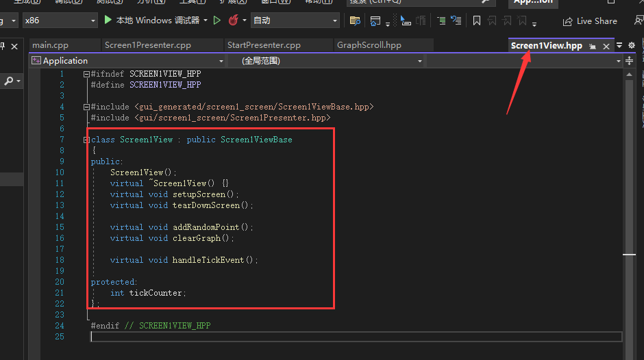The width and height of the screenshot is (644, 360).
Task: Click the Find in Files folder icon
Action: [355, 21]
